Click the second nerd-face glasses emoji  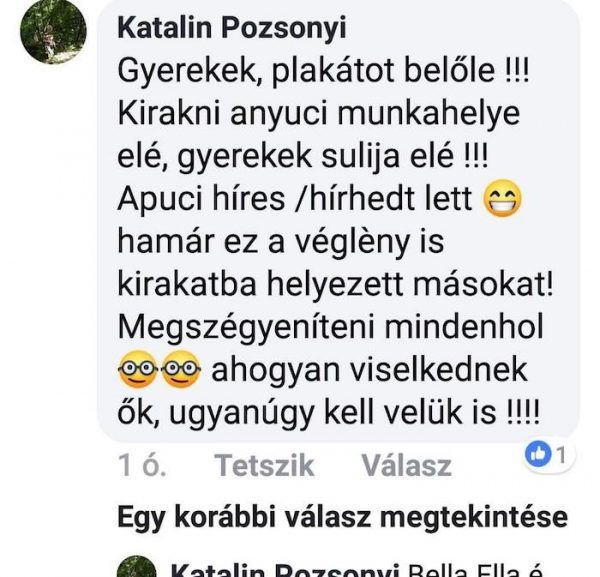click(x=181, y=369)
